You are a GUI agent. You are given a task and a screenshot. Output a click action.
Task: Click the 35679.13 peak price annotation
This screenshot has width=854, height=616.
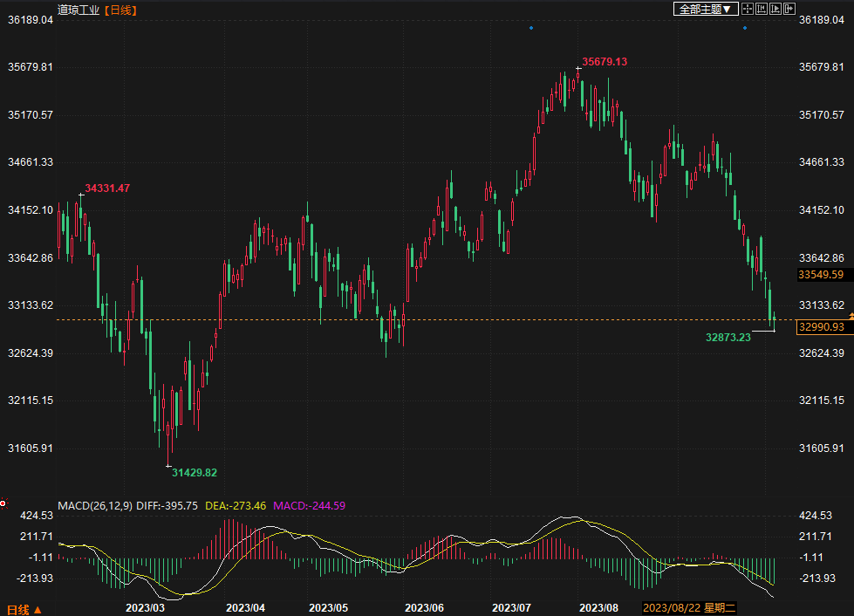(x=605, y=62)
